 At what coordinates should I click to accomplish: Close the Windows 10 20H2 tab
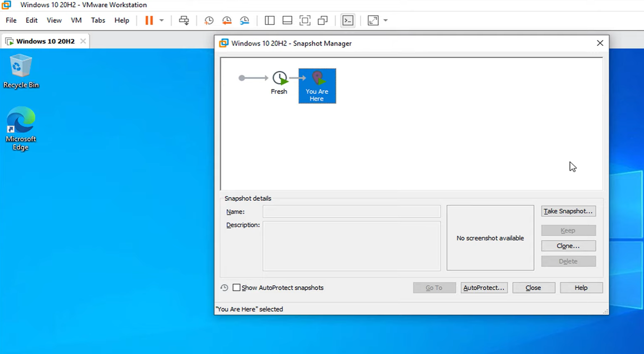(x=83, y=41)
